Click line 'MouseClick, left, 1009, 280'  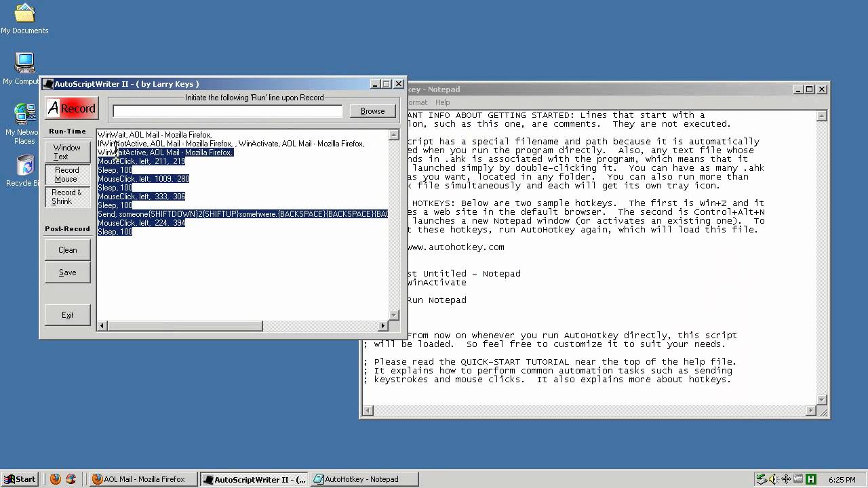coord(143,179)
